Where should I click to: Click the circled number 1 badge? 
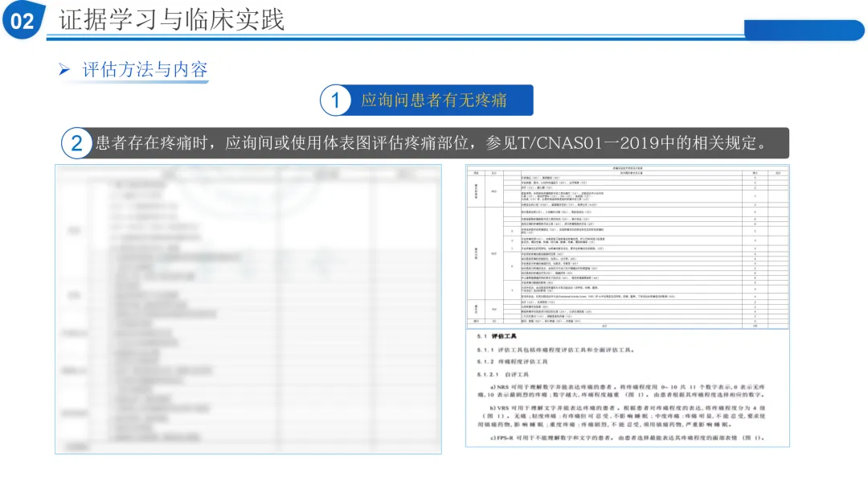[335, 101]
